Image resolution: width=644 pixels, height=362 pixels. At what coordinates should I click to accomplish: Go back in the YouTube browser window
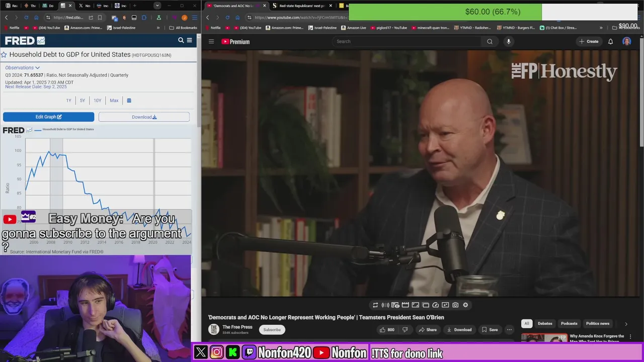coord(208,18)
